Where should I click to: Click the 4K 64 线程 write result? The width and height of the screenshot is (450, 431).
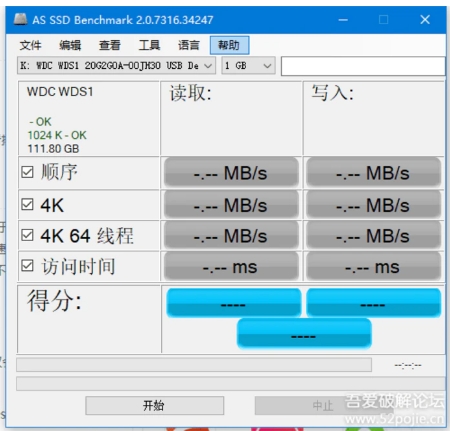pyautogui.click(x=373, y=235)
